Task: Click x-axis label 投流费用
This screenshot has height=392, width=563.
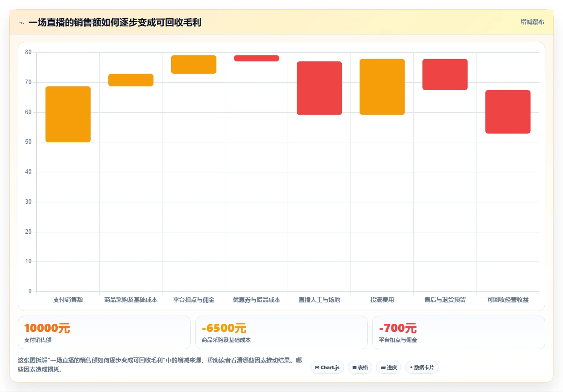Action: (382, 300)
